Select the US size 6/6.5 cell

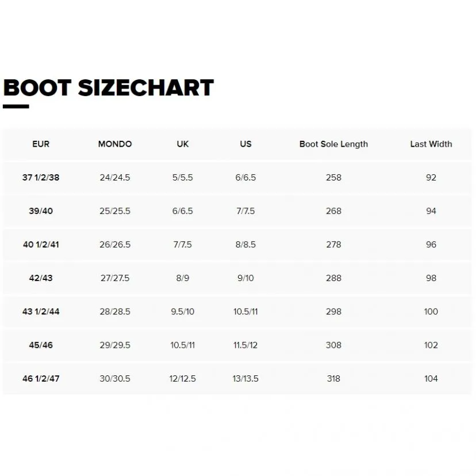[x=246, y=178]
